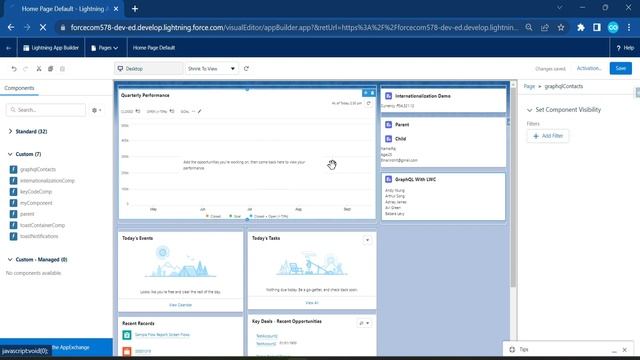Edit goal pencil in Quarterly Performance
The height and width of the screenshot is (360, 640).
pos(200,111)
